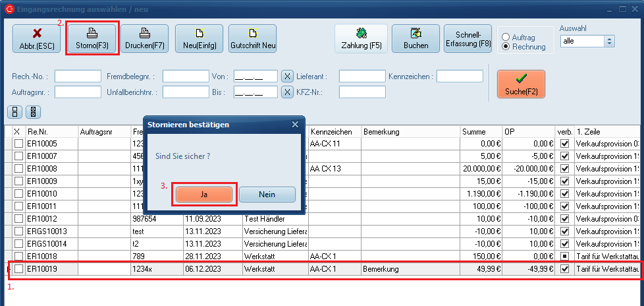
Task: Click the Buchen booking button
Action: click(416, 38)
